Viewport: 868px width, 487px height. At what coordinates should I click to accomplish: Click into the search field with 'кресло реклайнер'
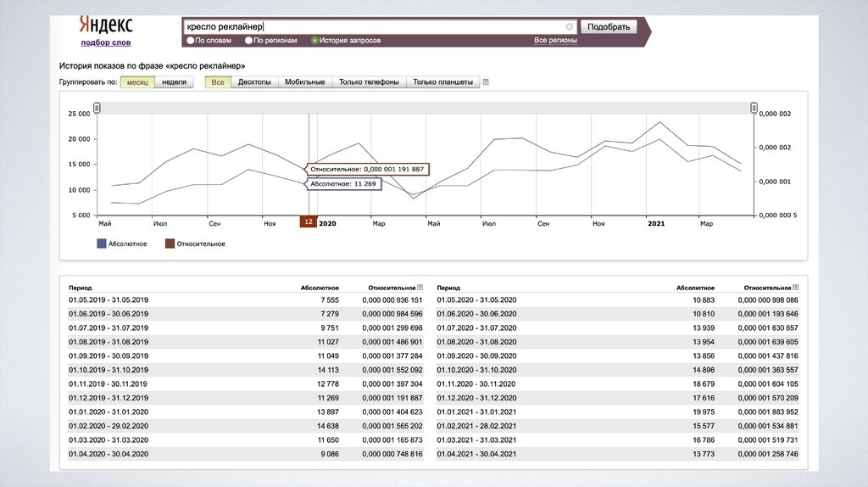(x=373, y=26)
